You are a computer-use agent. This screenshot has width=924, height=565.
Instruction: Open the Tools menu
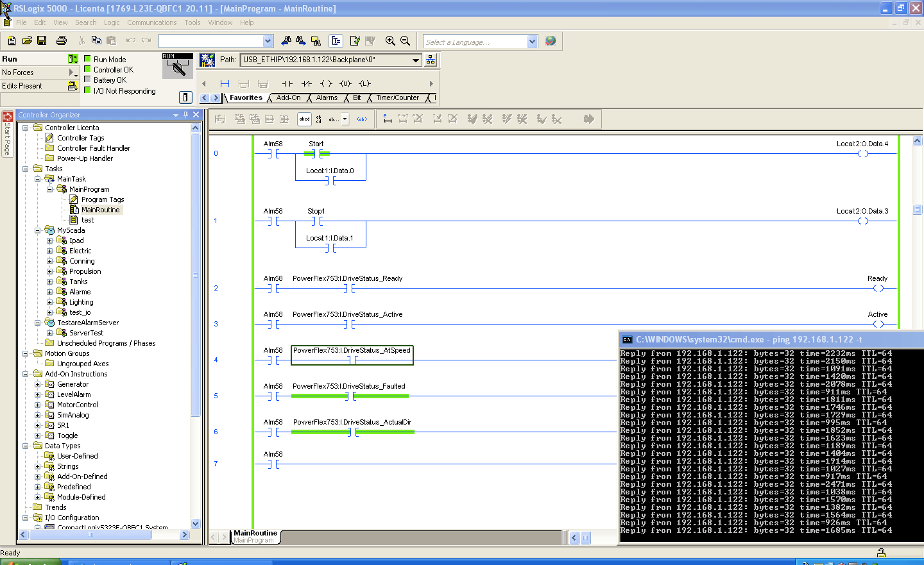[193, 22]
